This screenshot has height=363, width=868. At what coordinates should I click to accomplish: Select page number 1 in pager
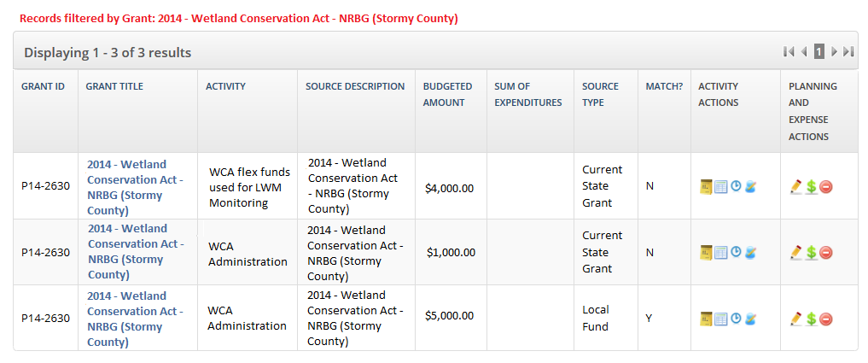click(x=818, y=52)
